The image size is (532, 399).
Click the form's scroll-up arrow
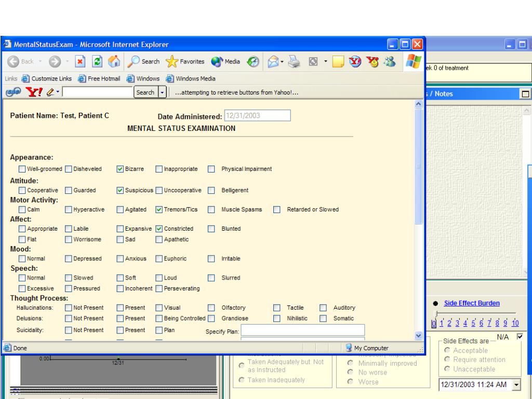[x=418, y=104]
